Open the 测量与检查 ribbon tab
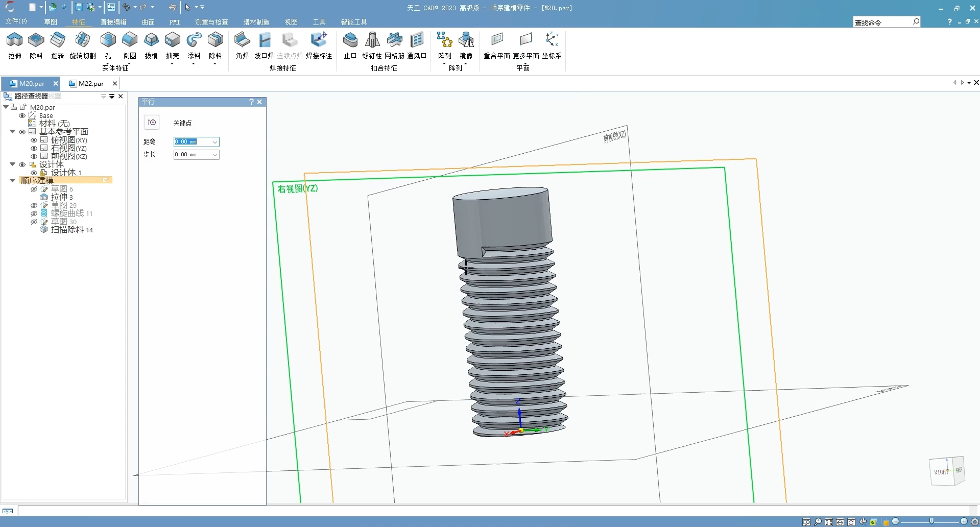 211,22
